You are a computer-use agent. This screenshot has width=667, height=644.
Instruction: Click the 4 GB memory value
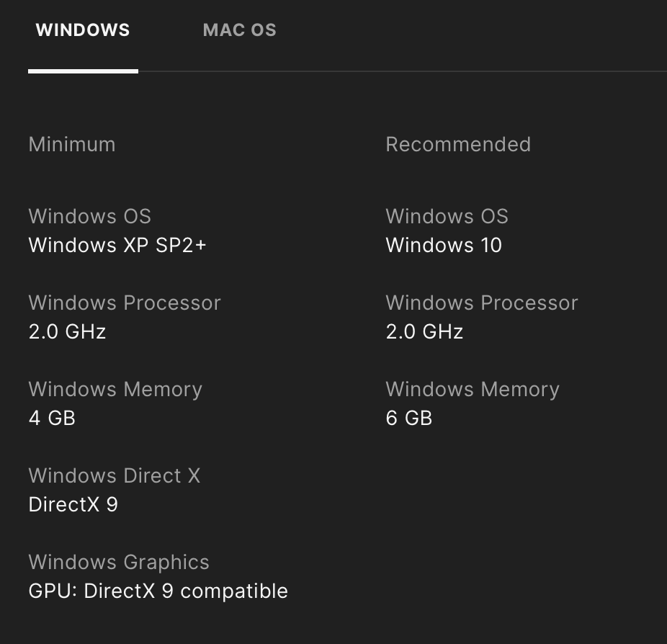(x=52, y=418)
